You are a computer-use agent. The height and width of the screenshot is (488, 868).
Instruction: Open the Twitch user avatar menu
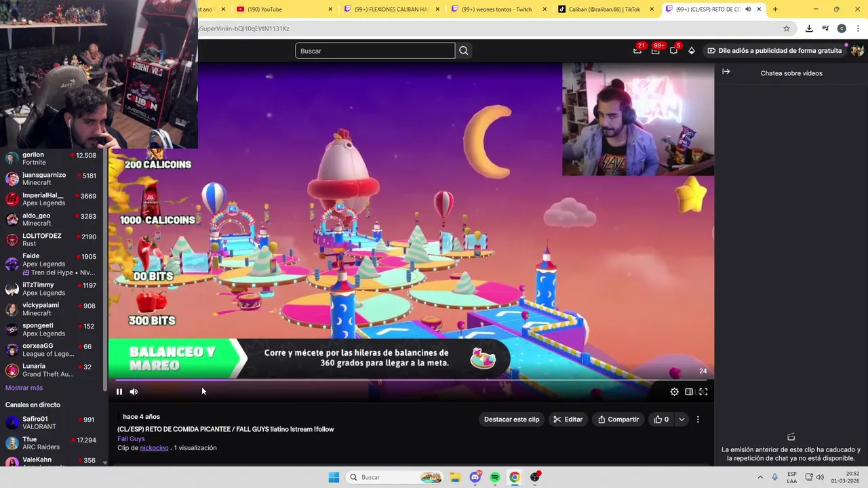click(x=857, y=51)
